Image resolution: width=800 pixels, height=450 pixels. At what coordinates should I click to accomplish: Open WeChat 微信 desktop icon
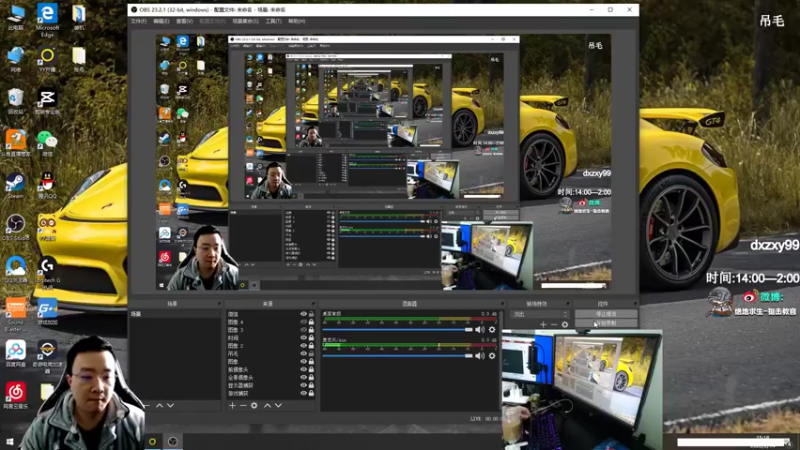(x=47, y=144)
